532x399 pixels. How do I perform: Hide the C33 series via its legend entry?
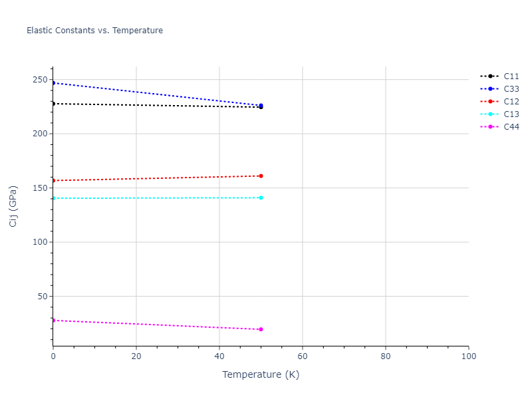tap(511, 89)
